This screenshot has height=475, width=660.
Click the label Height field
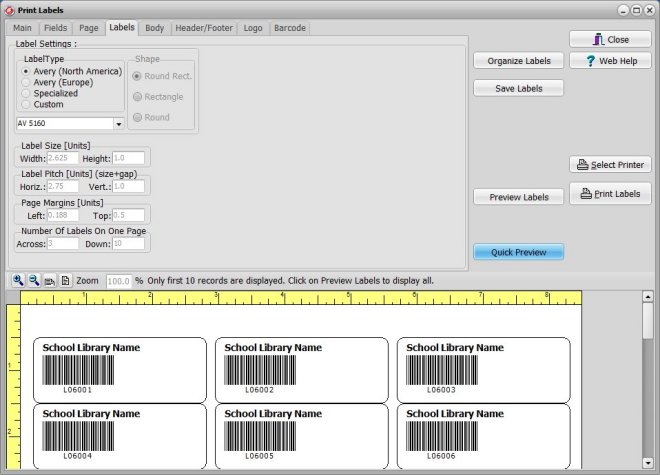(x=128, y=158)
